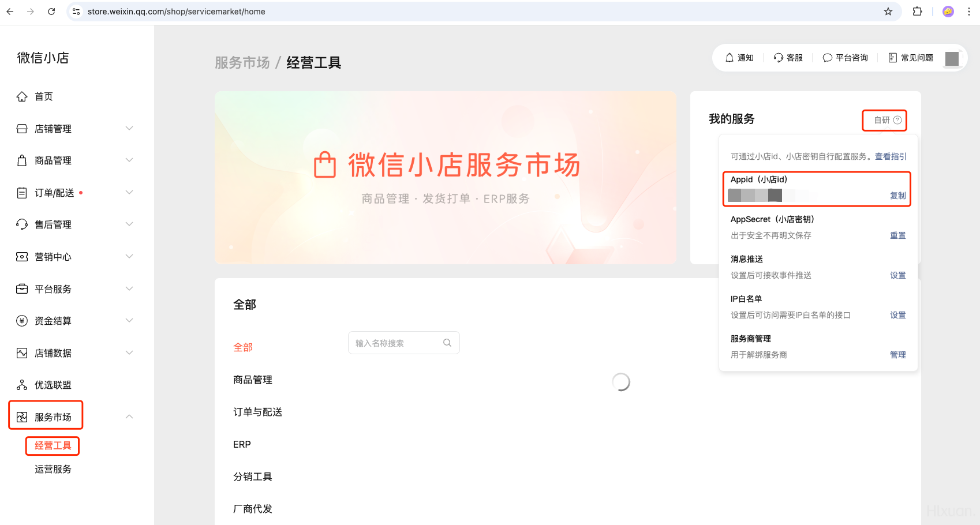Go to 首页 in the sidebar
Screen dimensions: 980x525
click(x=44, y=96)
